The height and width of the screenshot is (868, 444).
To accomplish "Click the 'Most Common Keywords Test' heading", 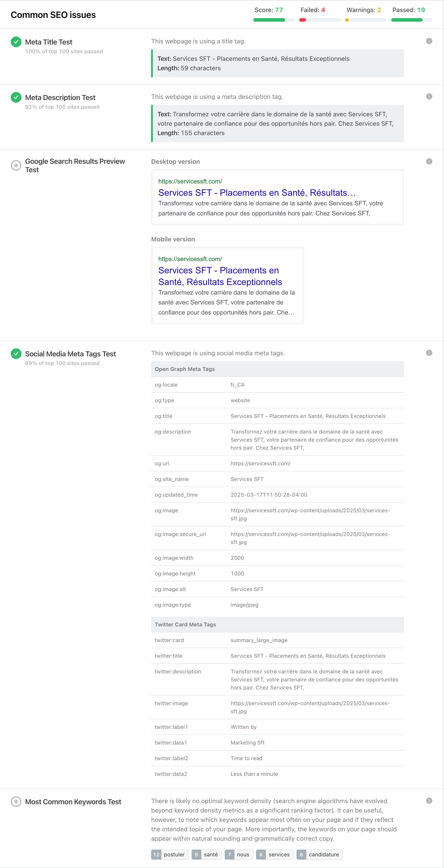I will (x=73, y=802).
